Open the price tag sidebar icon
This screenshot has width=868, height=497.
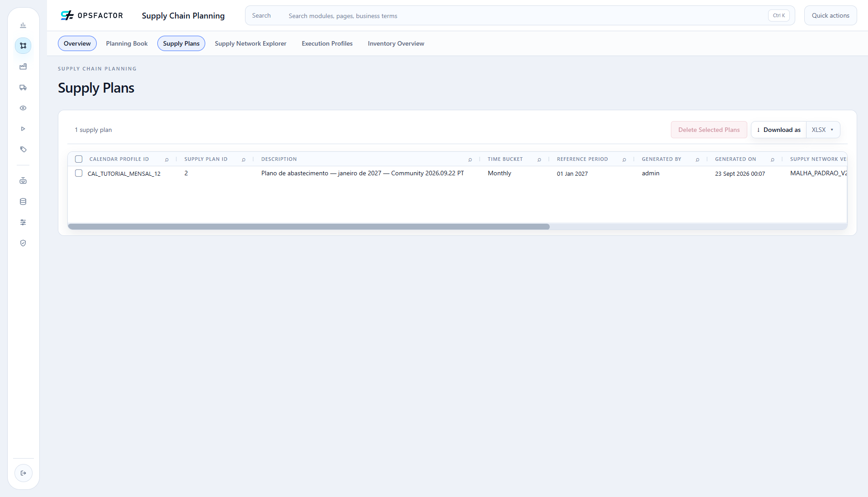coord(23,150)
